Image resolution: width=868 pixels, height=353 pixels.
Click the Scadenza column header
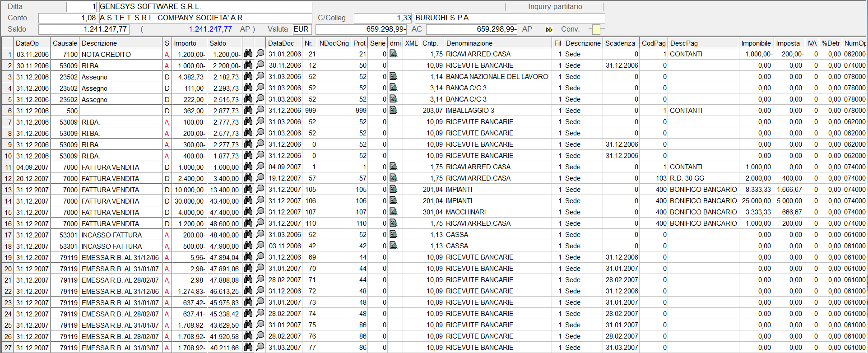(621, 43)
